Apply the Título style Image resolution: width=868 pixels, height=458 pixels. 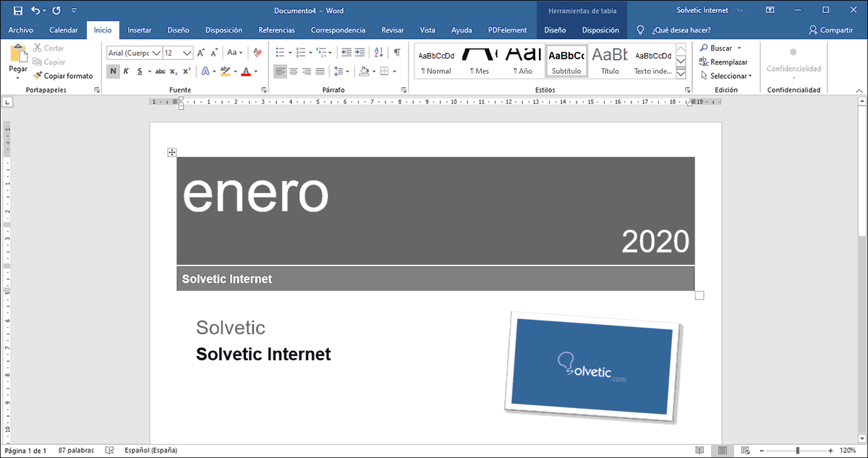pyautogui.click(x=610, y=61)
